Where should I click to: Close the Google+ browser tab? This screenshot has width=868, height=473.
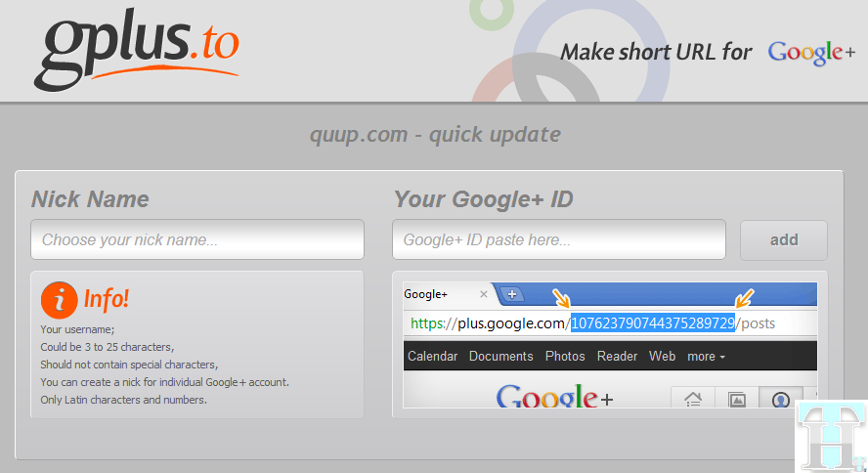tap(483, 294)
